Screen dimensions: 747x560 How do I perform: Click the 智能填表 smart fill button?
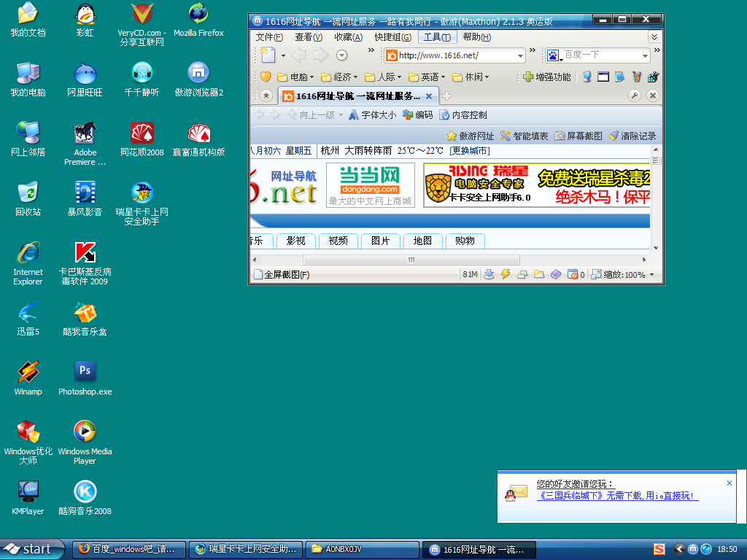tap(524, 136)
